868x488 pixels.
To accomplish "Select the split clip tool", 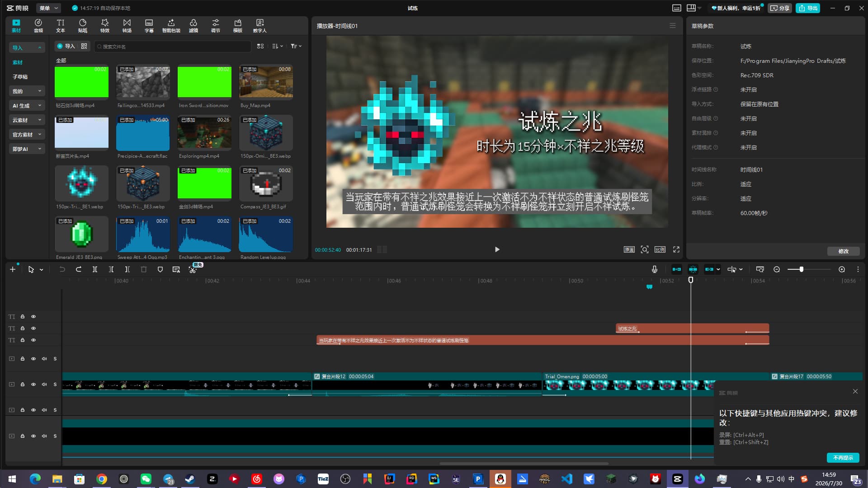I will pyautogui.click(x=95, y=269).
